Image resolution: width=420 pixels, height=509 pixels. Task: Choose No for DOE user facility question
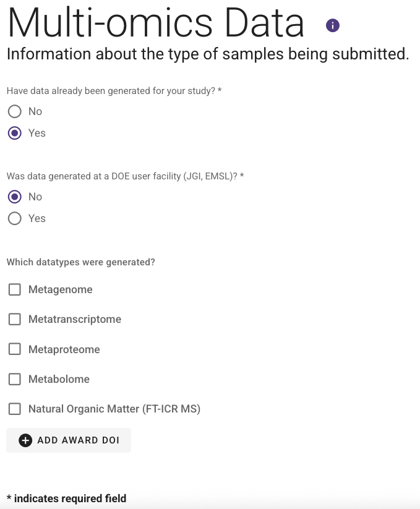tap(15, 197)
